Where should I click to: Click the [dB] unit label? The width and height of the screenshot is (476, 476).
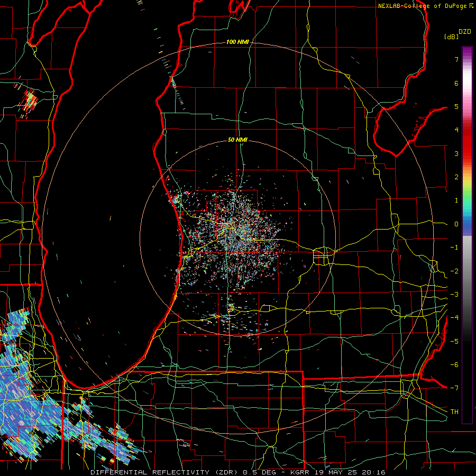(451, 36)
